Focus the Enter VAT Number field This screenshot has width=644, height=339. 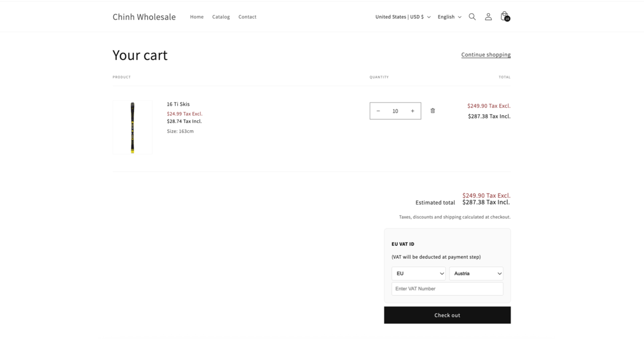447,289
